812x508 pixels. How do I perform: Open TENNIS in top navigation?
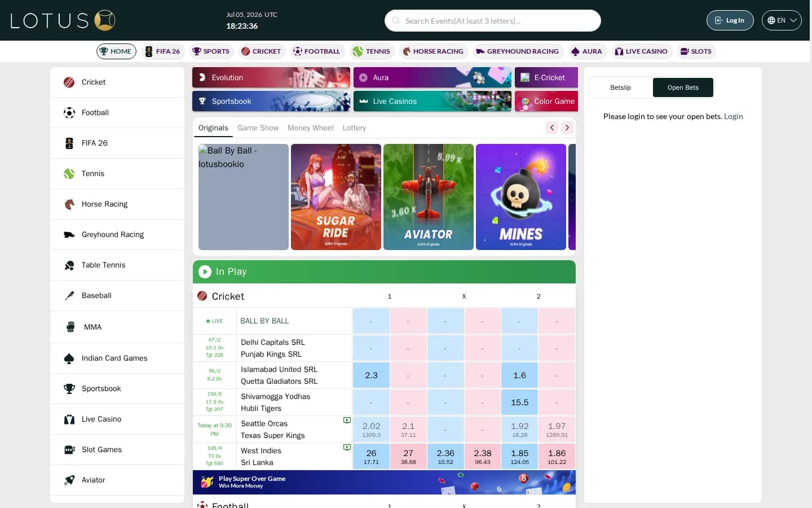372,51
